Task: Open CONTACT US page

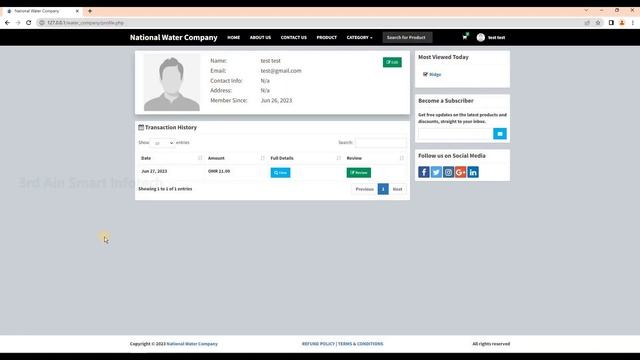Action: pyautogui.click(x=293, y=38)
